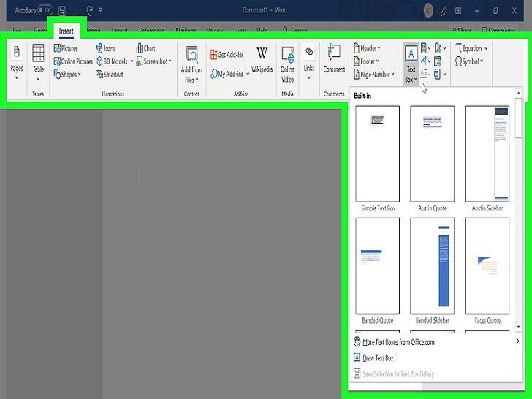Insert a Chart

coord(146,48)
